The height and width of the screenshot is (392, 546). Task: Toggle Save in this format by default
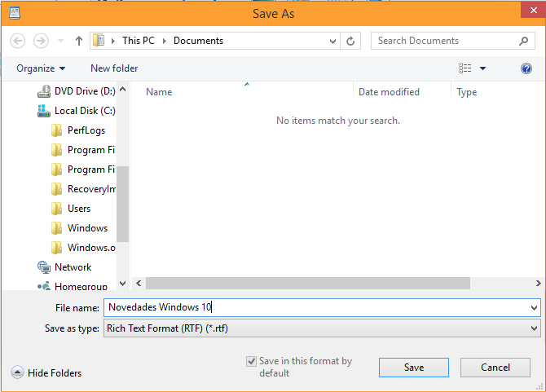point(252,361)
